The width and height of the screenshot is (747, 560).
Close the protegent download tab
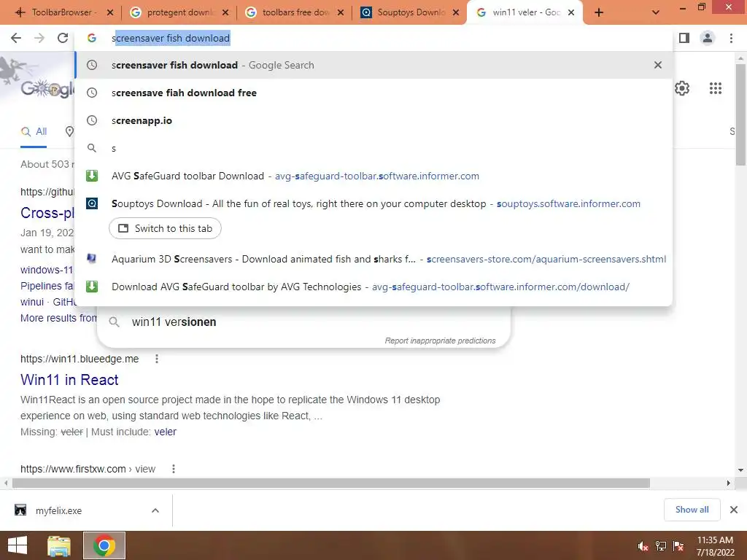(225, 13)
